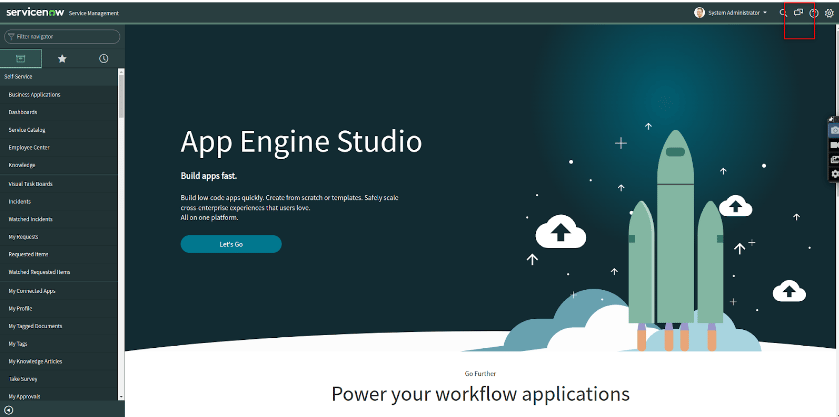Click the Service Management label
Screen dimensions: 839x417
click(94, 13)
